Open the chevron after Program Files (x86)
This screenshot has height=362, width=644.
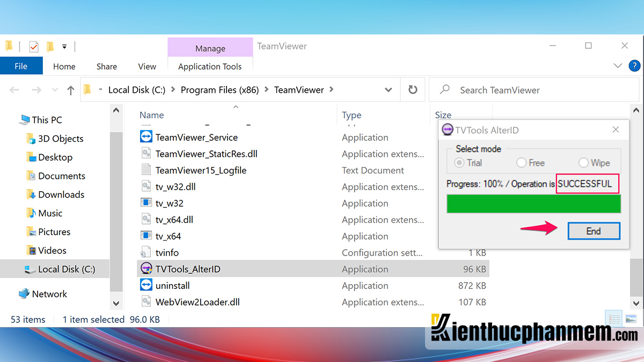click(x=266, y=90)
